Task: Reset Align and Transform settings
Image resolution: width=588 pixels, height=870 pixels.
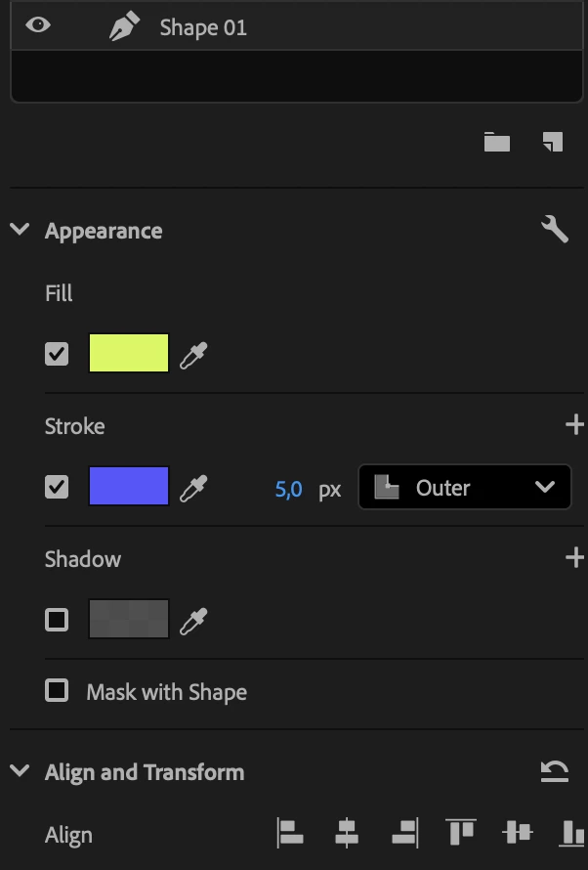Action: pos(554,772)
